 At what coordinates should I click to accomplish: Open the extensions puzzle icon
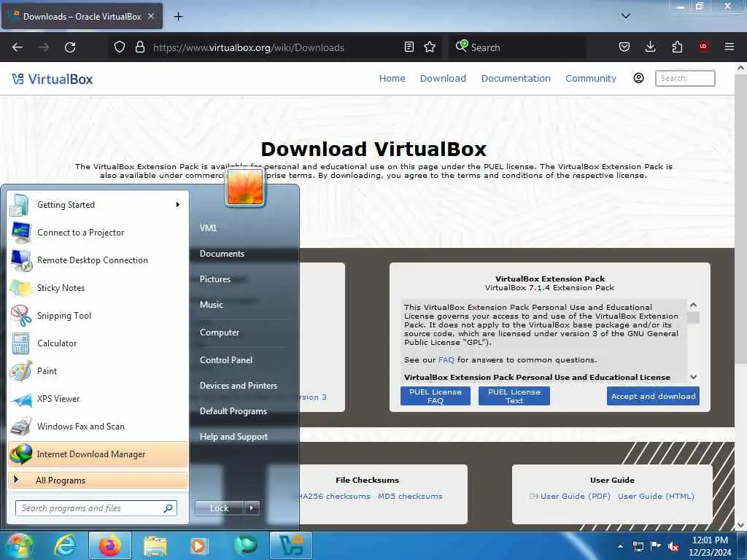(x=677, y=47)
